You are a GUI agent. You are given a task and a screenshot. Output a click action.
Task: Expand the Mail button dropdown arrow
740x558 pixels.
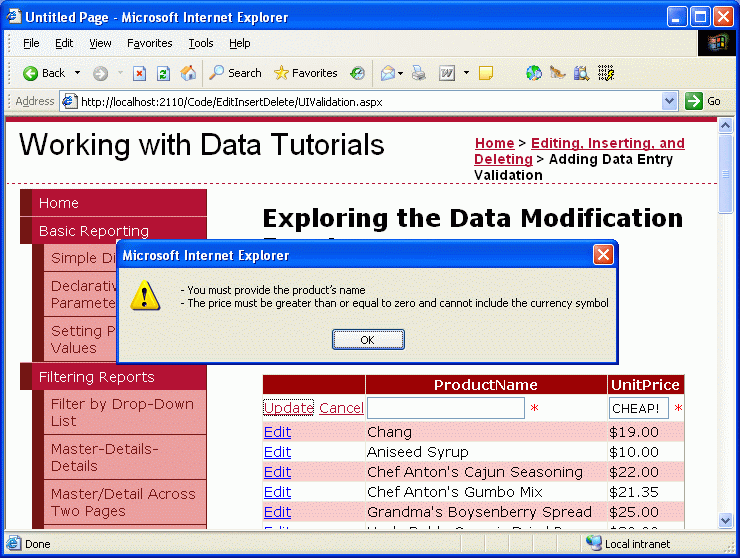pyautogui.click(x=402, y=73)
